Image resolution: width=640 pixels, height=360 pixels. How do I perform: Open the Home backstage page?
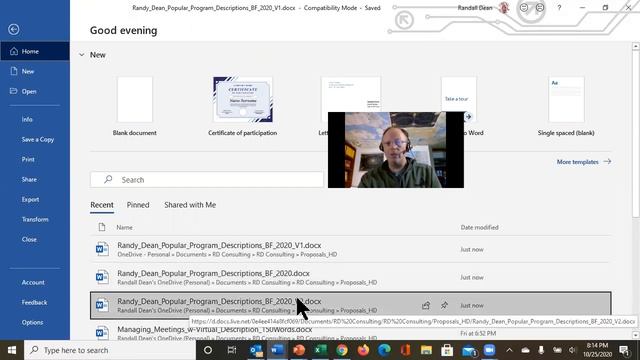pyautogui.click(x=35, y=51)
